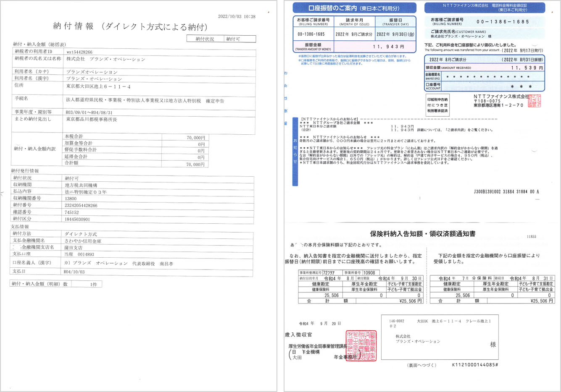Select the postal code 146-0082
This screenshot has height=392, width=561.
[x=396, y=321]
